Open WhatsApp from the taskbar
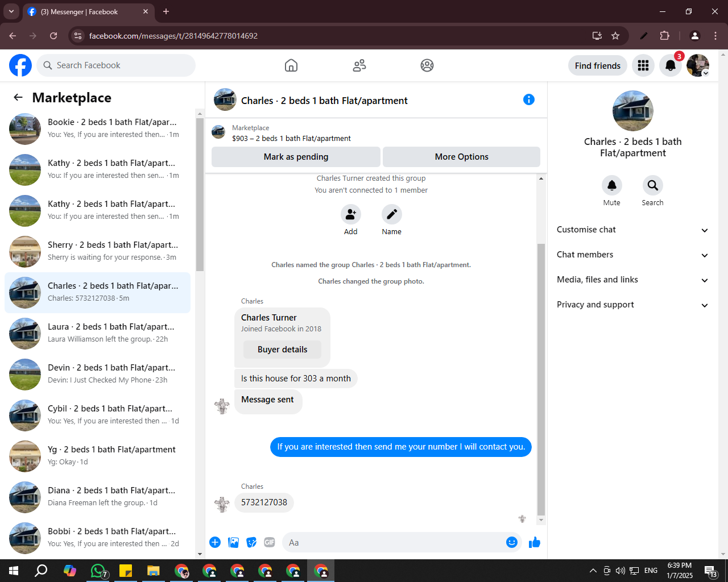The height and width of the screenshot is (582, 728). 98,571
